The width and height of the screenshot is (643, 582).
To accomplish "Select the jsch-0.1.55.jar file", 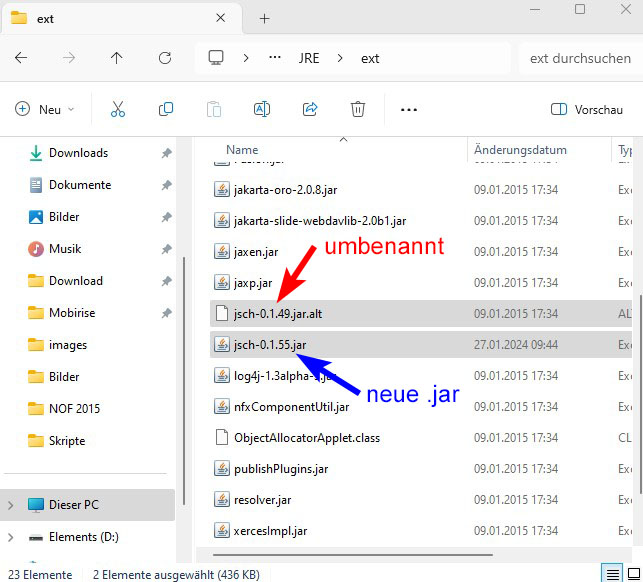I will point(270,344).
